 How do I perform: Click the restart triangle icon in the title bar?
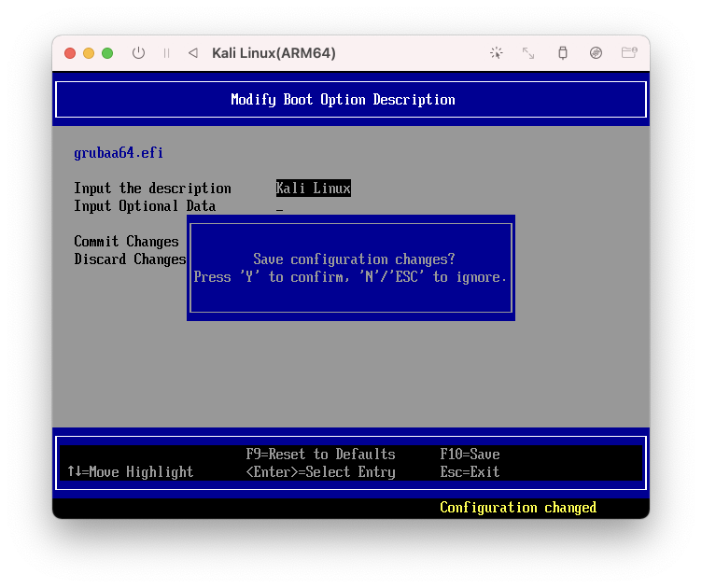point(193,53)
